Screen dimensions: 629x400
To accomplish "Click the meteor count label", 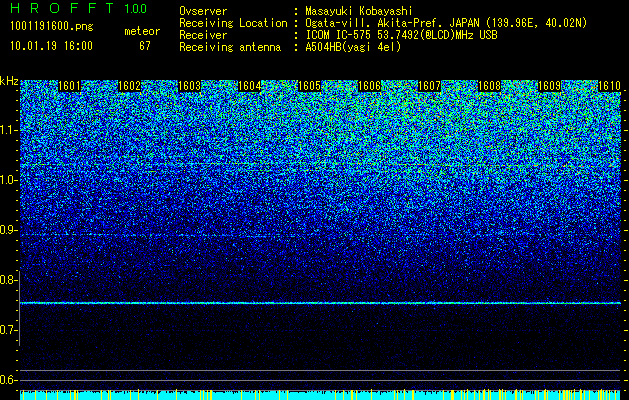I will tap(142, 31).
